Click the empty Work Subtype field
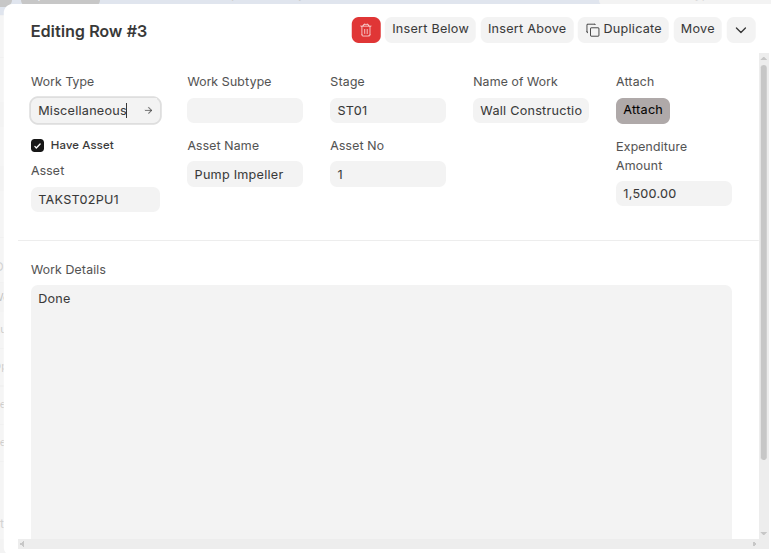 [x=245, y=111]
